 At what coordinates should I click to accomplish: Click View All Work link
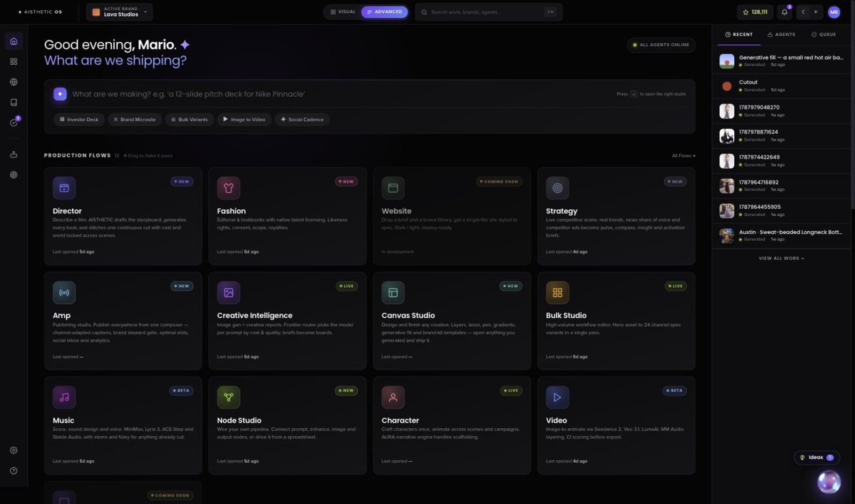click(x=781, y=258)
